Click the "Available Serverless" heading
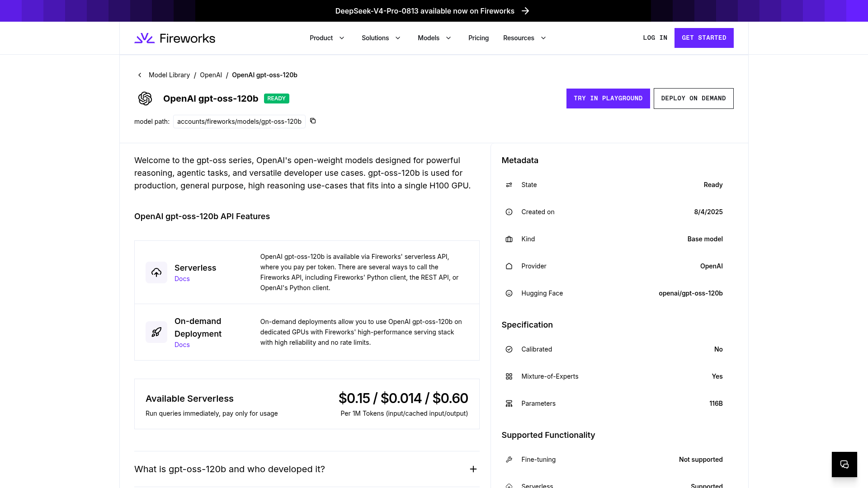Viewport: 868px width, 488px height. click(x=189, y=399)
